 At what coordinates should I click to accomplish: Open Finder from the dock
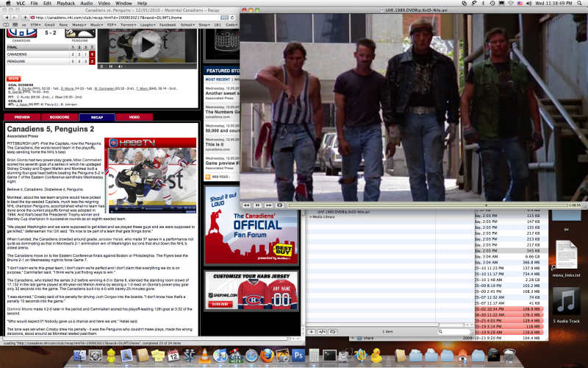(x=80, y=355)
